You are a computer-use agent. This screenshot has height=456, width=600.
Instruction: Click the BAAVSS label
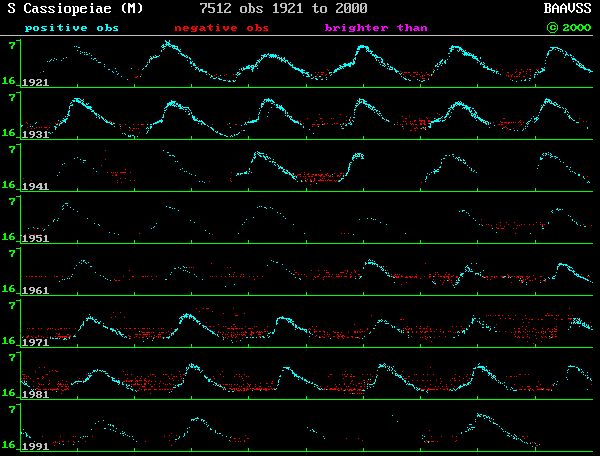(x=567, y=9)
